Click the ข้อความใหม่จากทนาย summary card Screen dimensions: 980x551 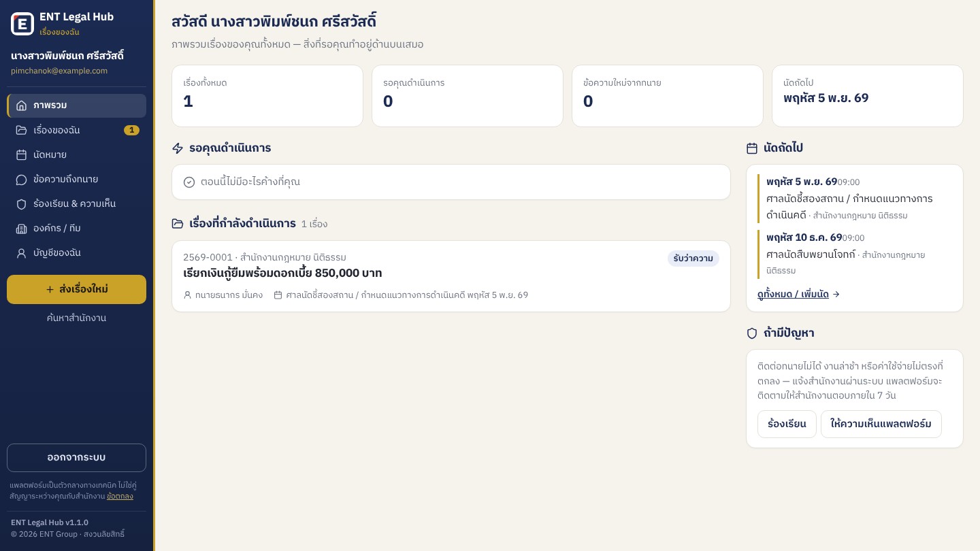[668, 96]
